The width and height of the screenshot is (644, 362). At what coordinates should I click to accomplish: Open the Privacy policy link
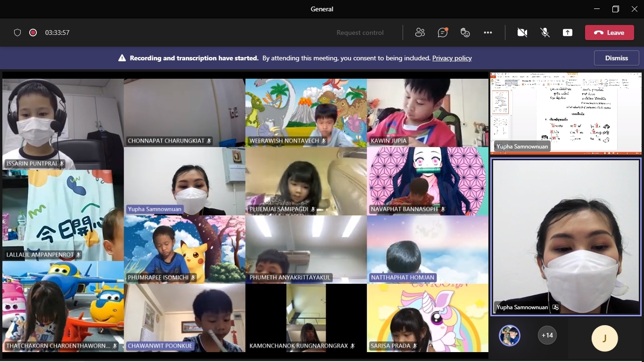[x=452, y=58]
